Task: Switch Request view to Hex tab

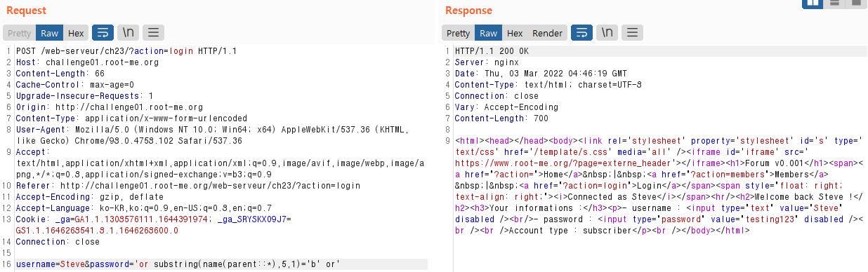Action: (x=76, y=33)
